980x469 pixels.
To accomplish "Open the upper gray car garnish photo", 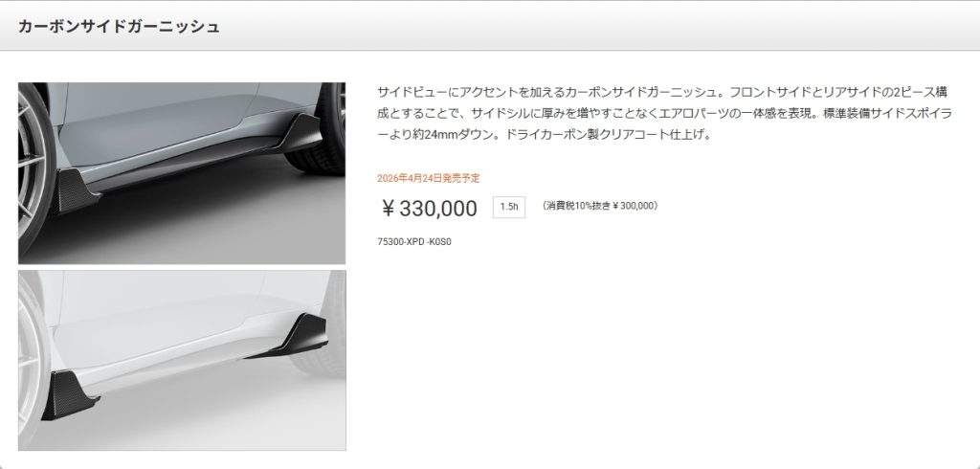I will pyautogui.click(x=182, y=173).
